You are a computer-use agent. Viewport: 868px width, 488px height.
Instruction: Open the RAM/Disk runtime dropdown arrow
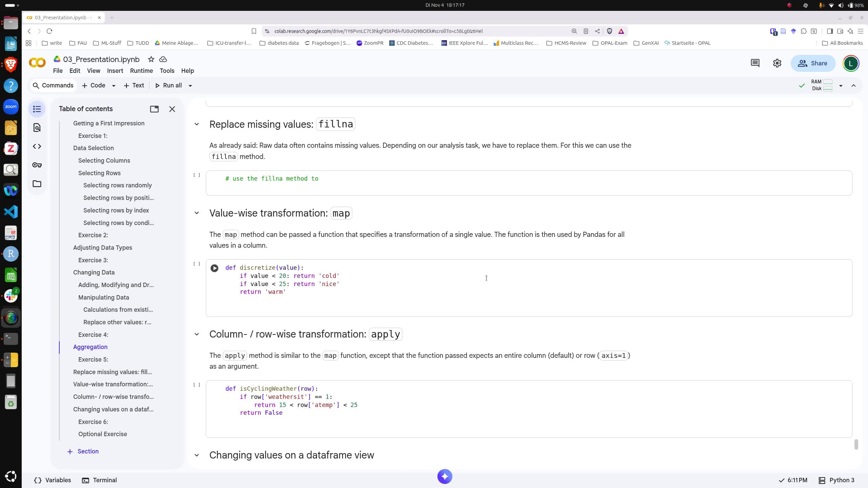click(841, 85)
